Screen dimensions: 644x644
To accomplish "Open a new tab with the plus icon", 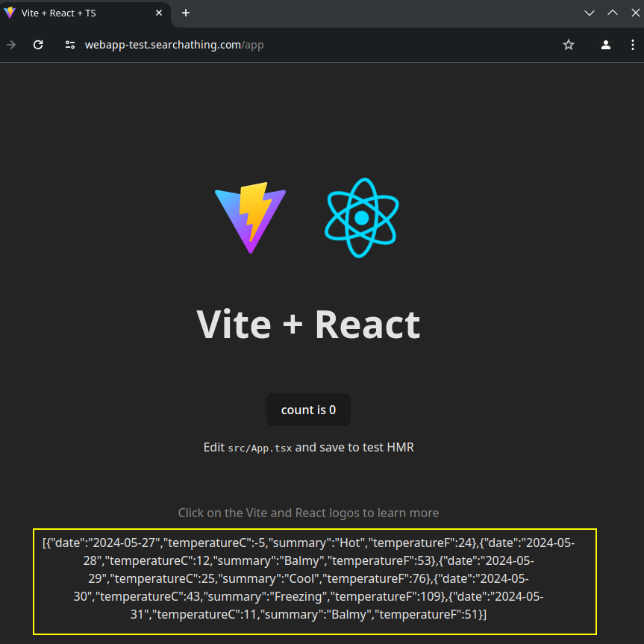I will [186, 13].
